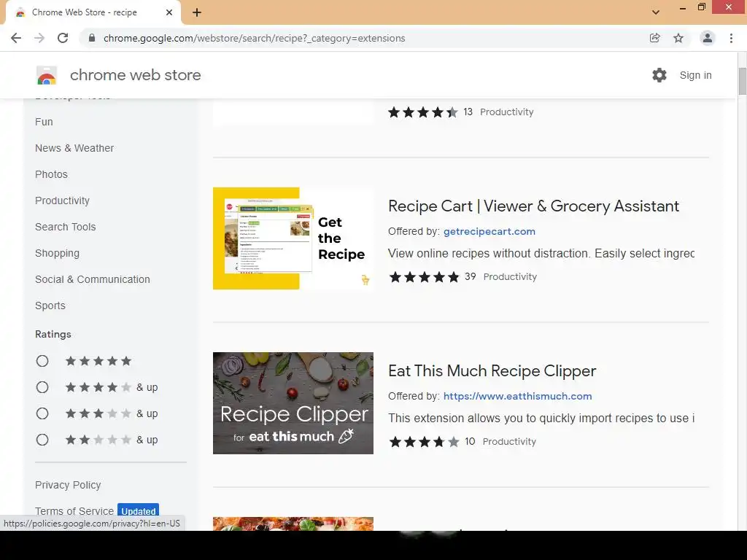Select the Sports category
747x560 pixels.
(x=50, y=306)
